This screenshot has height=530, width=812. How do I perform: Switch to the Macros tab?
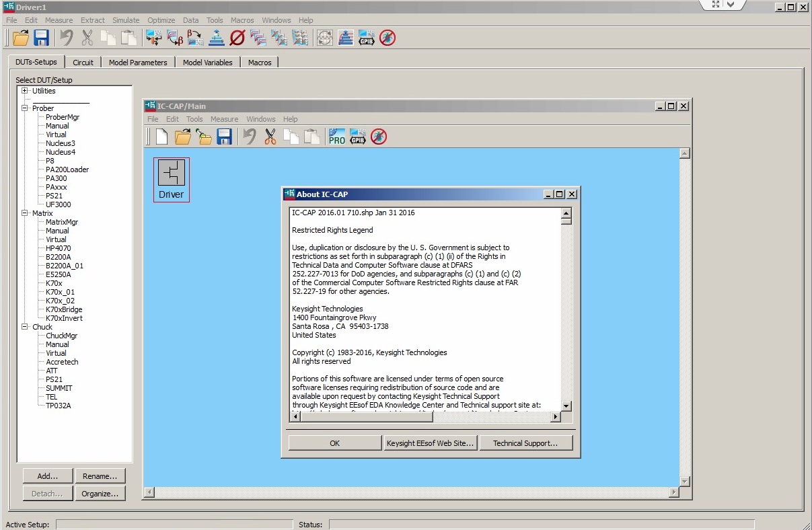tap(260, 63)
